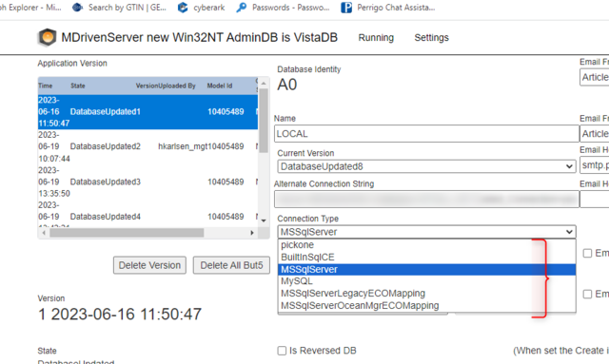Click the smtp Email Host field

tap(594, 165)
